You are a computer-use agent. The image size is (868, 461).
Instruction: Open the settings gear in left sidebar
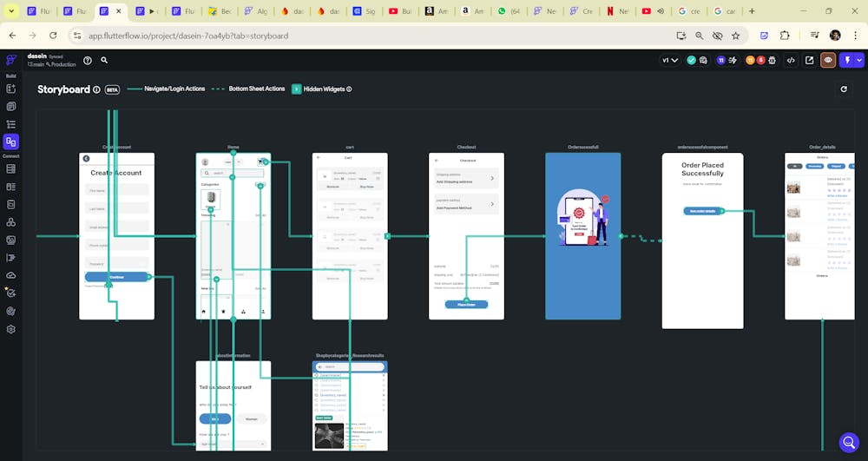pyautogui.click(x=11, y=329)
